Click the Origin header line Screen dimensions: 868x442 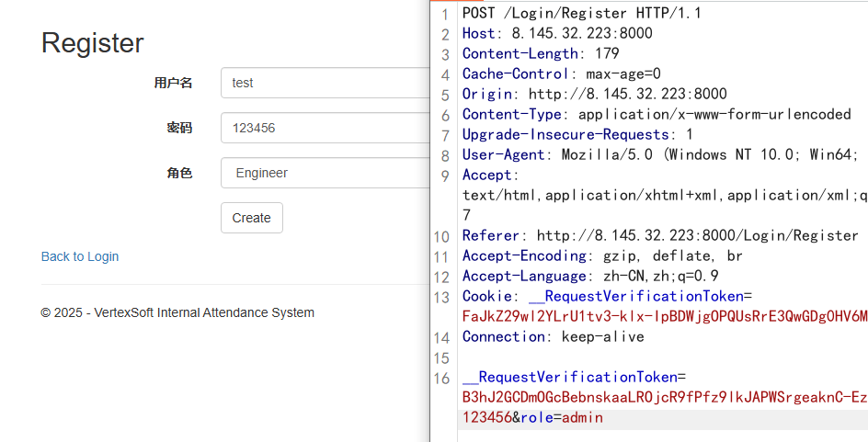(595, 94)
